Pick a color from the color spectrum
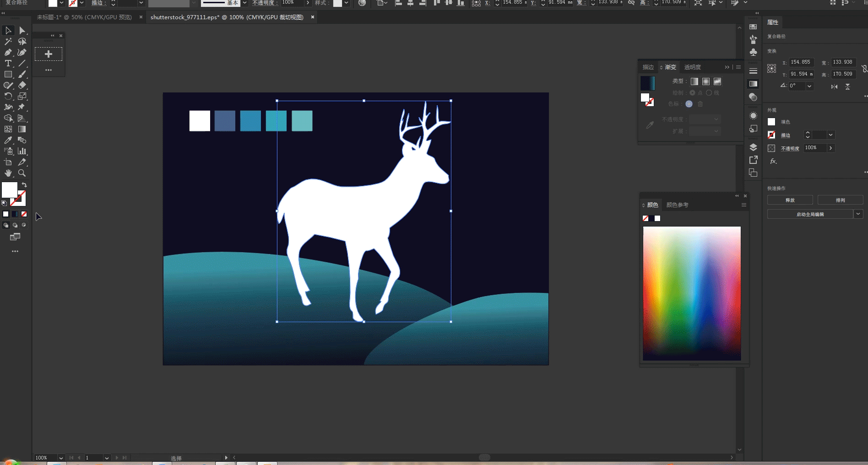Screen dimensions: 868x465 coord(692,293)
